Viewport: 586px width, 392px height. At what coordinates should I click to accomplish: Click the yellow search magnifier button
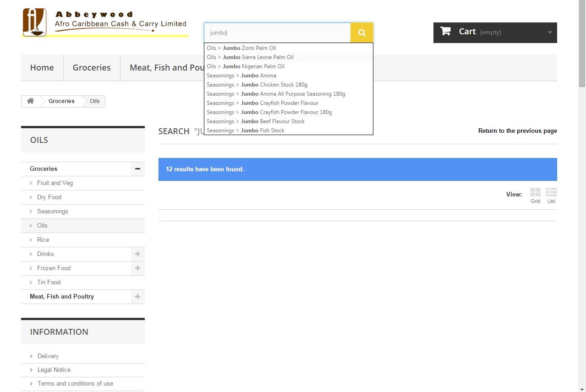[362, 33]
